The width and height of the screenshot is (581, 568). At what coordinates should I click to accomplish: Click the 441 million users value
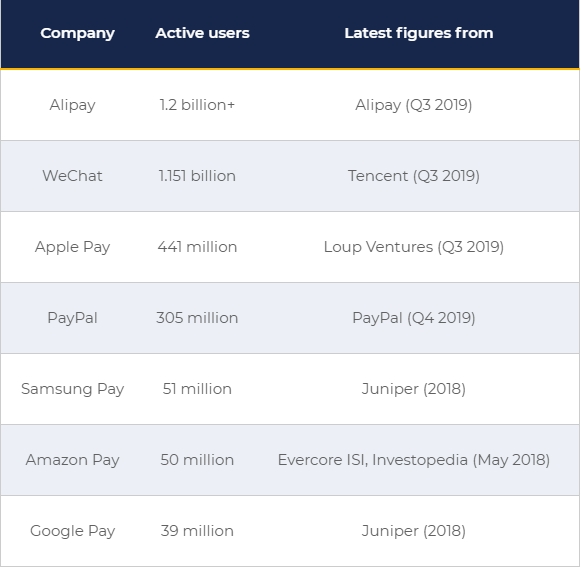tap(197, 247)
